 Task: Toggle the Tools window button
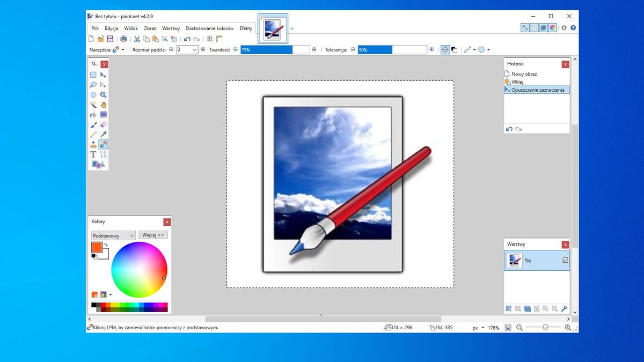[525, 28]
